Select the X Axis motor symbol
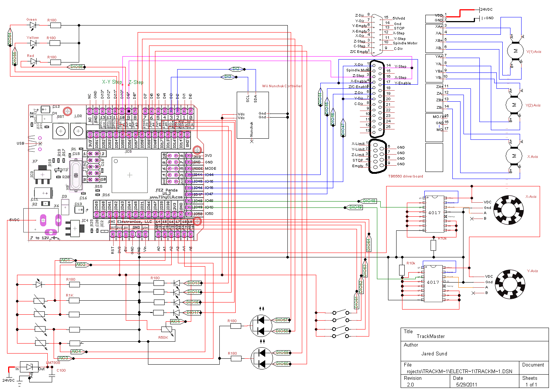This screenshot has height=392, width=553. pyautogui.click(x=514, y=156)
